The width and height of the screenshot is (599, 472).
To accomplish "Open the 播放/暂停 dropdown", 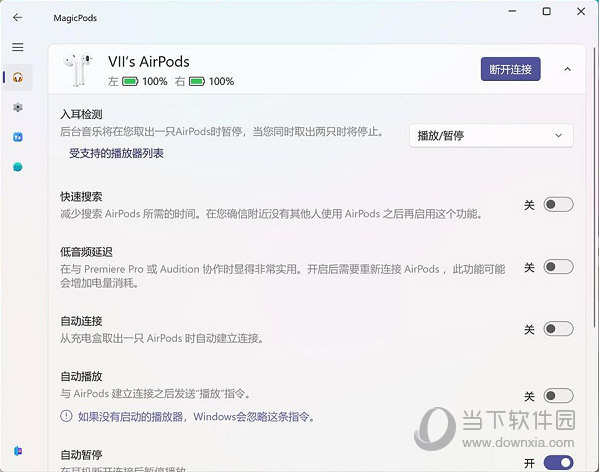I will 491,136.
